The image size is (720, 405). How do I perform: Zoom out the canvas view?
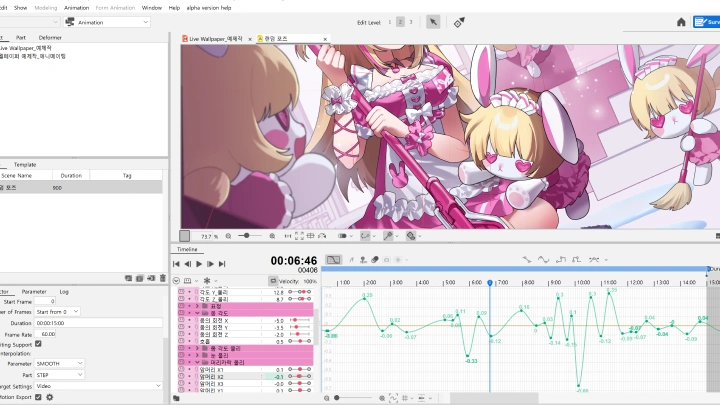point(228,236)
